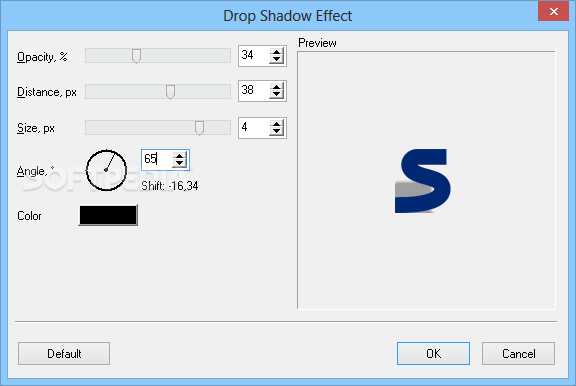Lower the Angle value with down arrow
Image resolution: width=576 pixels, height=386 pixels.
(x=179, y=164)
